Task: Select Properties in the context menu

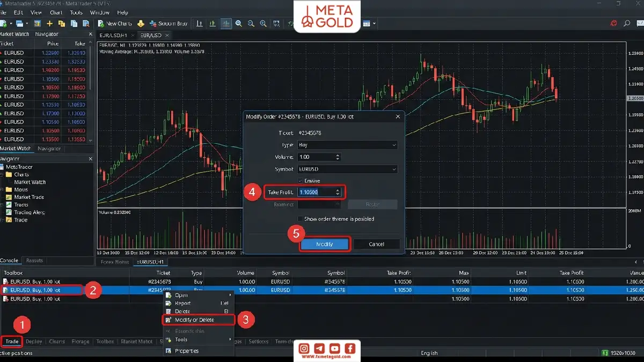Action: [198, 351]
